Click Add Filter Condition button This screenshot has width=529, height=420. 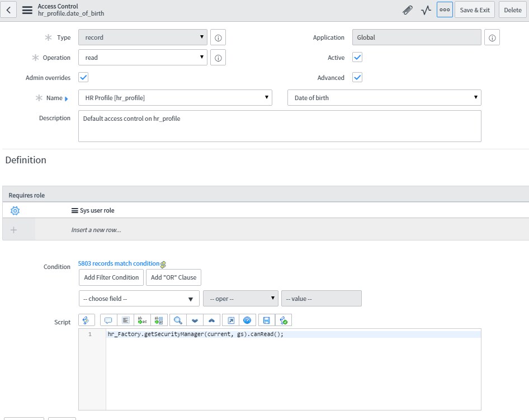click(x=111, y=277)
